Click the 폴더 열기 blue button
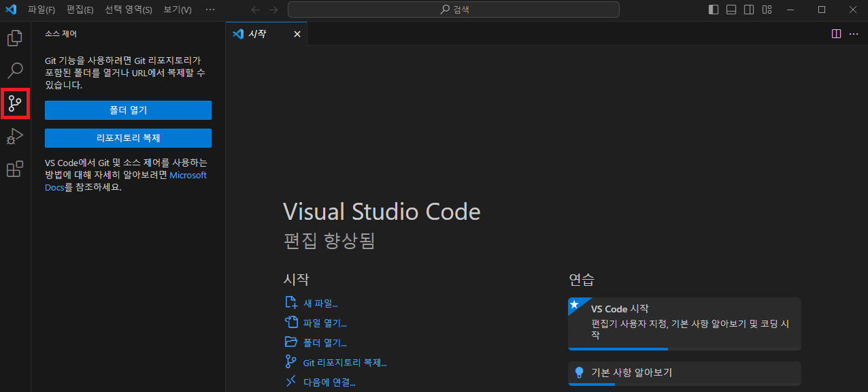 [128, 110]
